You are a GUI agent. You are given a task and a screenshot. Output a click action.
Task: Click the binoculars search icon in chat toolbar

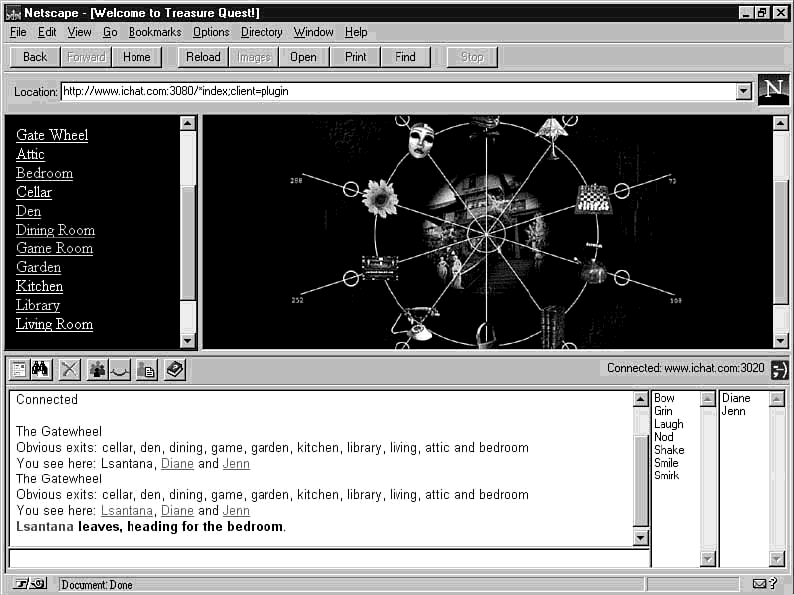(41, 370)
